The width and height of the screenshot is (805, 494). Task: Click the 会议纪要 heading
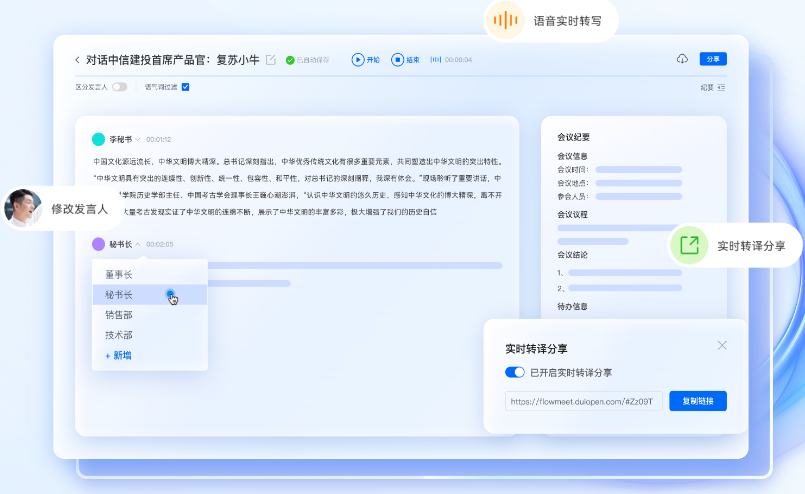tap(573, 137)
